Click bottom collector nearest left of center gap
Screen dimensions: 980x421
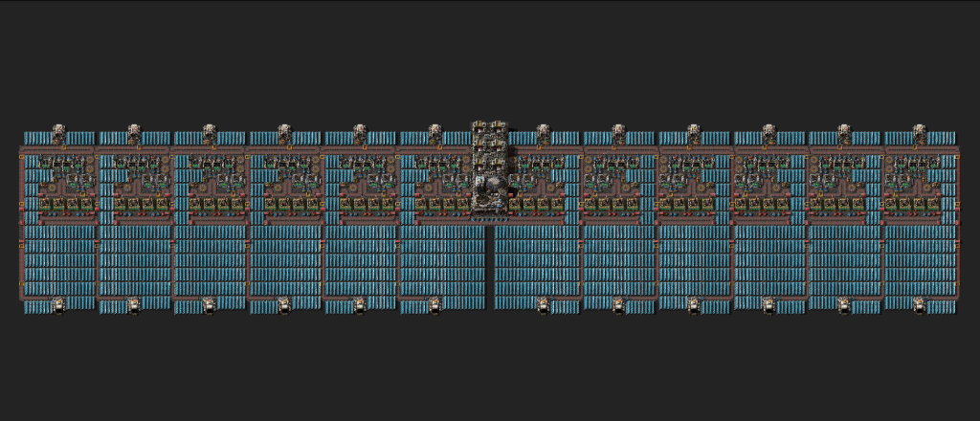click(x=435, y=305)
